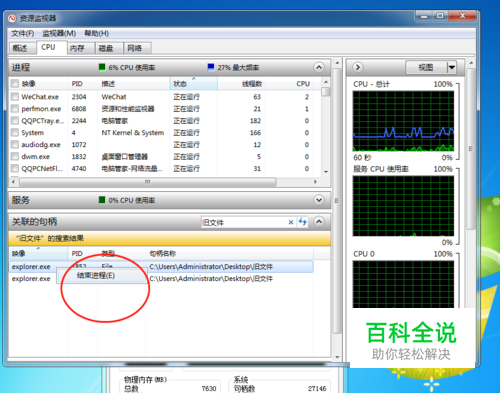The height and width of the screenshot is (393, 500).
Task: Sort processes by the 状态 column header
Action: (194, 83)
